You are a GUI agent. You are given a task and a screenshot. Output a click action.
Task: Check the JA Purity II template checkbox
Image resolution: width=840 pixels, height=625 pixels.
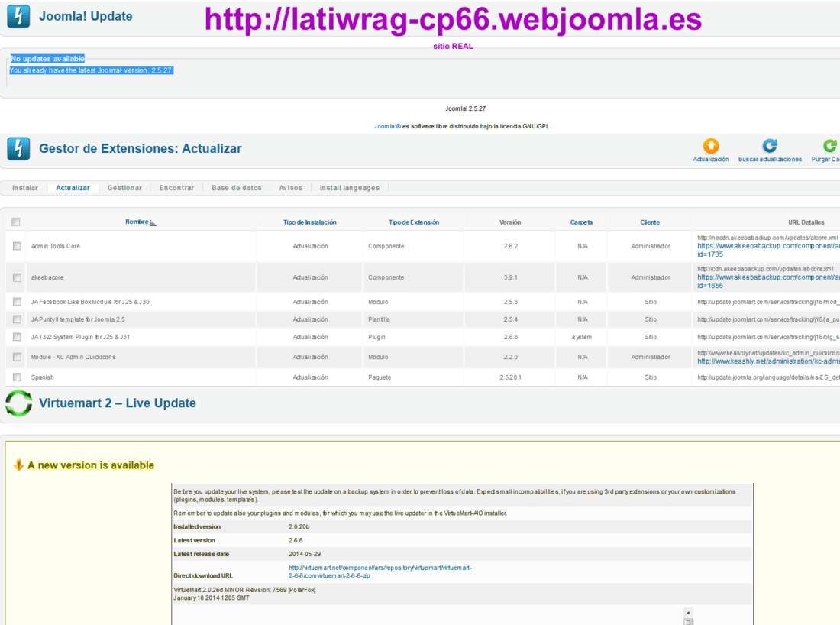[x=17, y=319]
